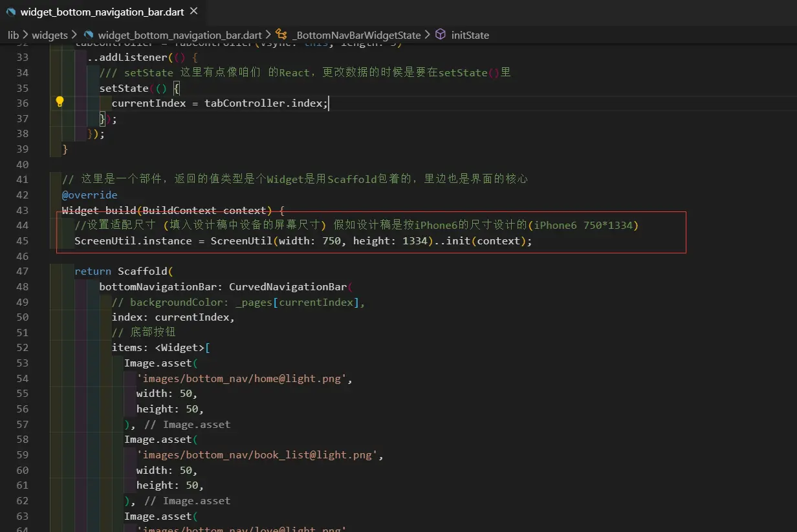This screenshot has width=797, height=532.
Task: Click the currentIndex variable on line 36
Action: tap(148, 103)
